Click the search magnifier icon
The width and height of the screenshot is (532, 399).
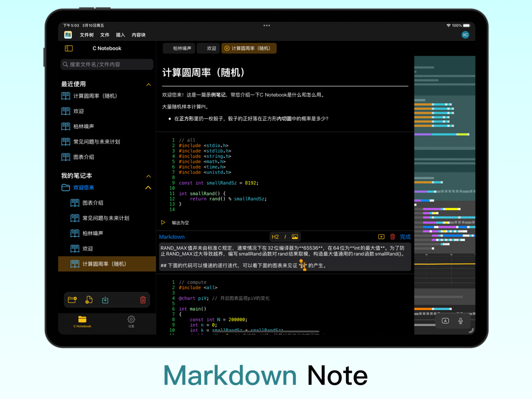coord(65,64)
